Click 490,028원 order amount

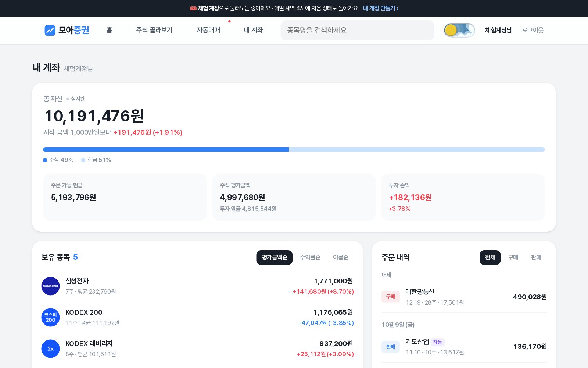530,297
